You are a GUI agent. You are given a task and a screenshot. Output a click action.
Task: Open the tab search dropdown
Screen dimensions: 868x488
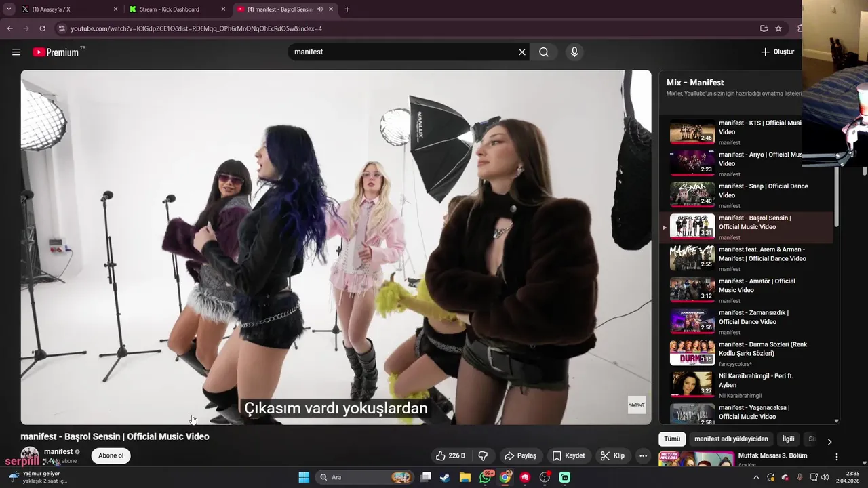click(9, 9)
